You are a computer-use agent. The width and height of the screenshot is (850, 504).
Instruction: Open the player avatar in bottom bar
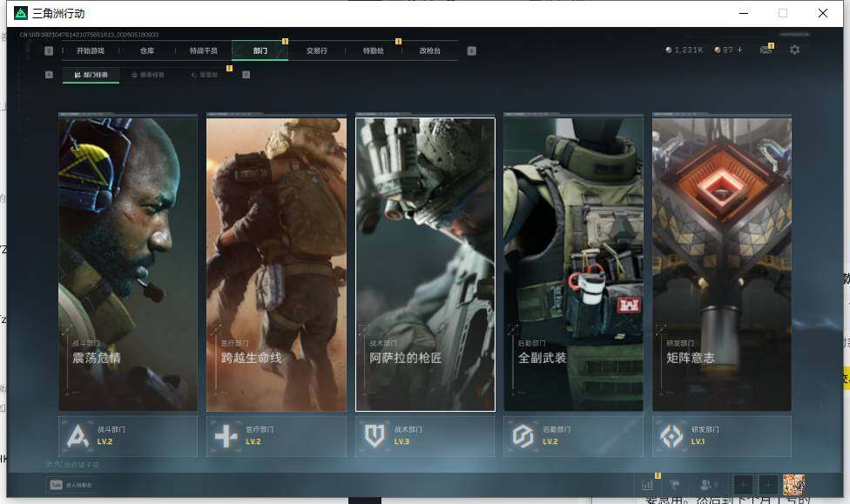(x=793, y=485)
